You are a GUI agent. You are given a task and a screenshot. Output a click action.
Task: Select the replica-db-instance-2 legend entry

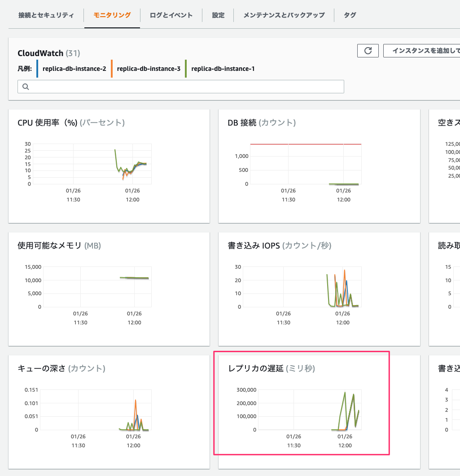coord(74,69)
